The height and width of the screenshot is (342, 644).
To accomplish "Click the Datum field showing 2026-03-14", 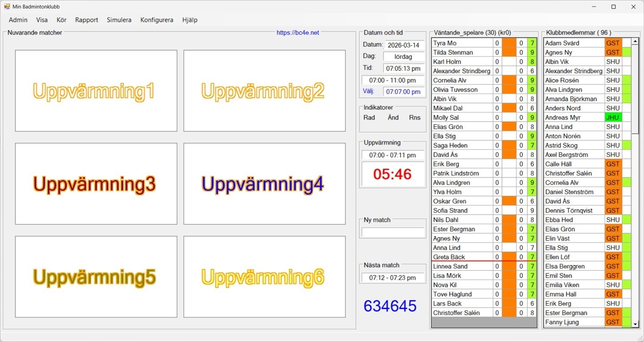I will click(404, 45).
